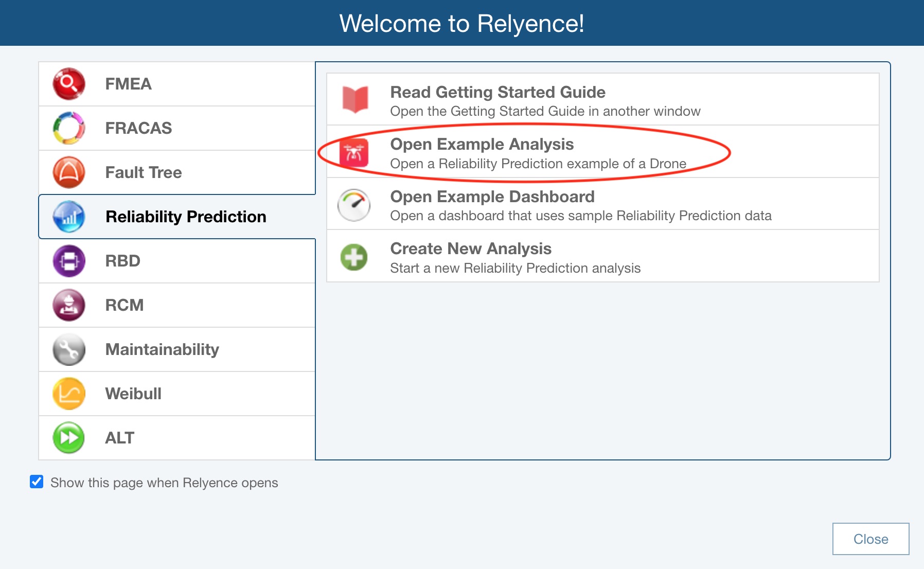Click the red open book icon
This screenshot has width=924, height=569.
[x=353, y=100]
